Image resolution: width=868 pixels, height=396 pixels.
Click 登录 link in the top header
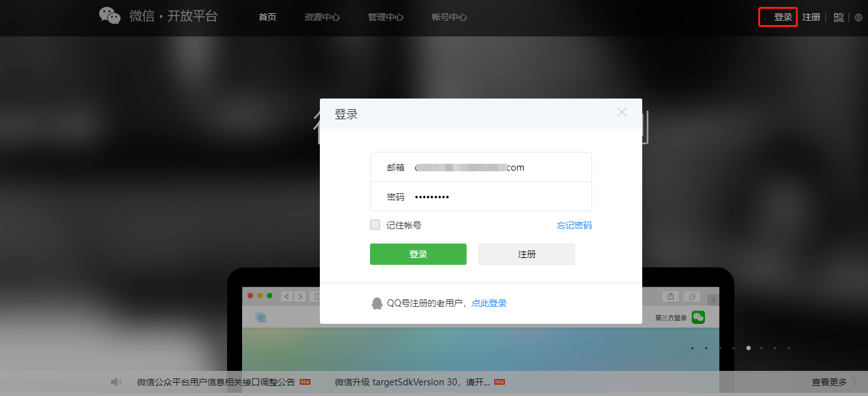783,17
